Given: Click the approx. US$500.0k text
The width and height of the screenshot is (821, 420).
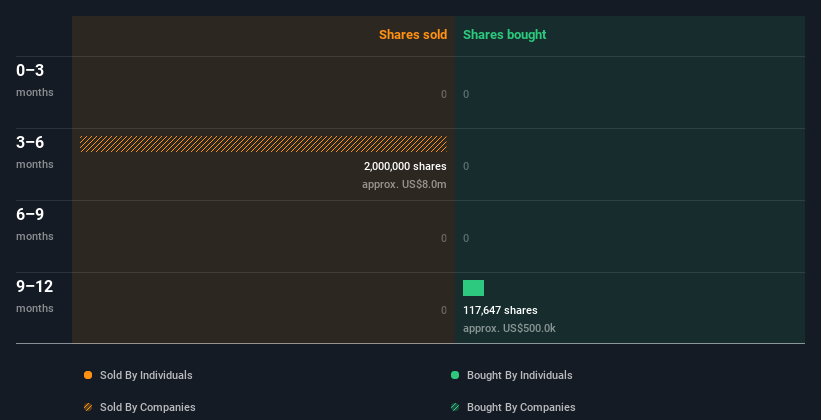Looking at the screenshot, I should [509, 328].
